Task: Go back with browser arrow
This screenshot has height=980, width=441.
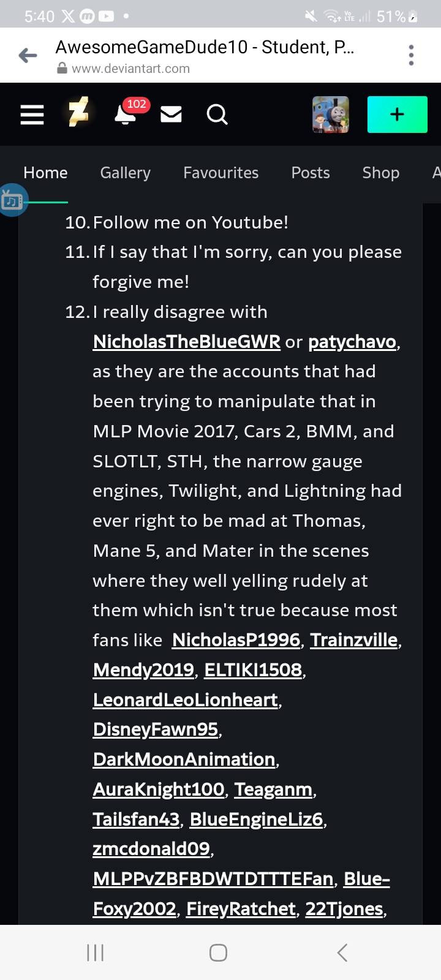Action: [x=28, y=56]
